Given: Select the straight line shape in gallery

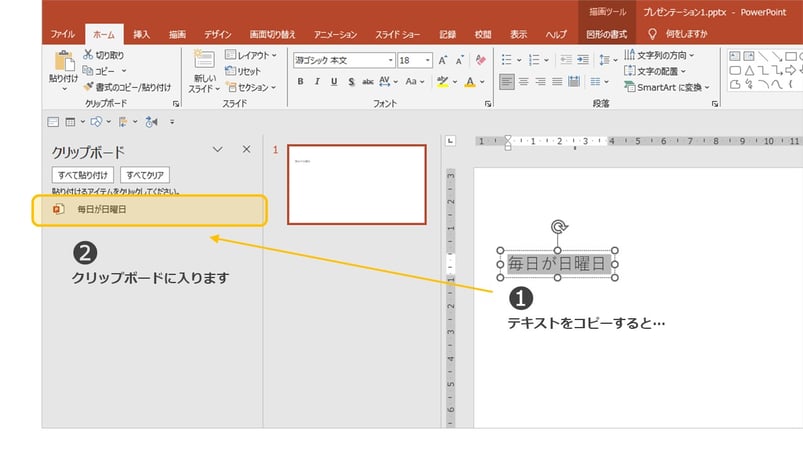Looking at the screenshot, I should (763, 56).
